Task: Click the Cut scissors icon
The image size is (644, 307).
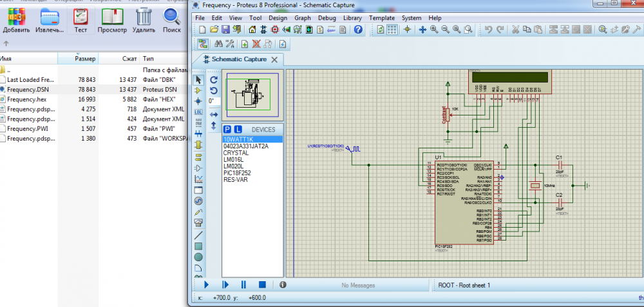Action: [516, 30]
